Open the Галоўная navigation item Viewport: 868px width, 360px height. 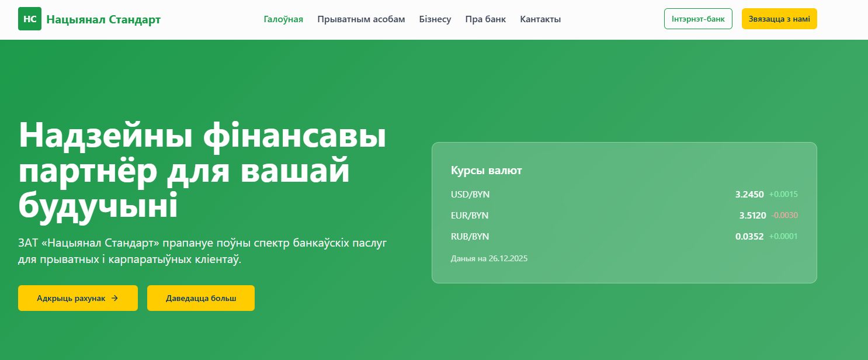(283, 19)
